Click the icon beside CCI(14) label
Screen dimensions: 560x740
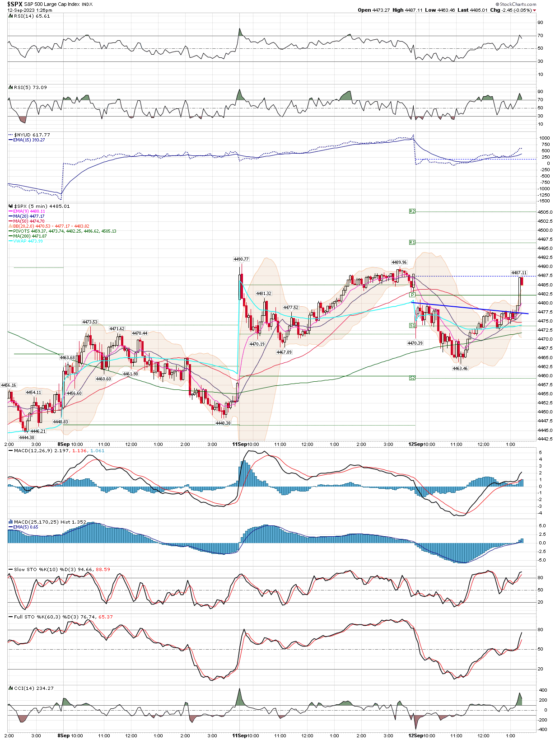pos(10,688)
